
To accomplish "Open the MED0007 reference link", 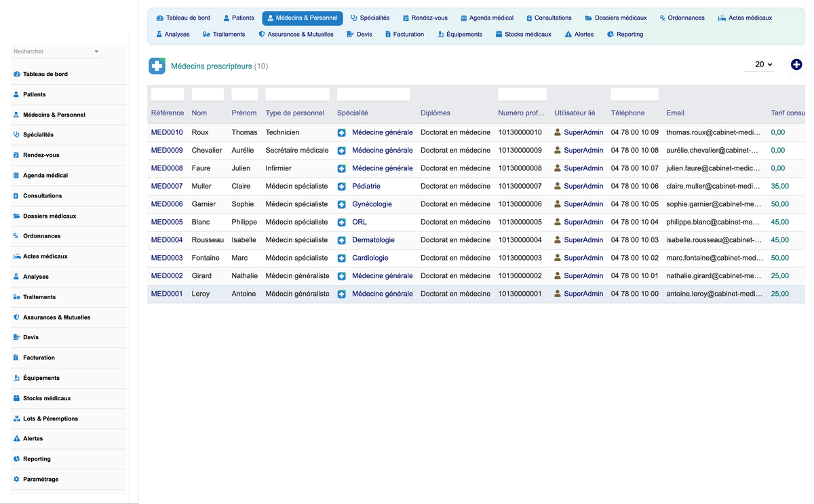I will pos(167,186).
